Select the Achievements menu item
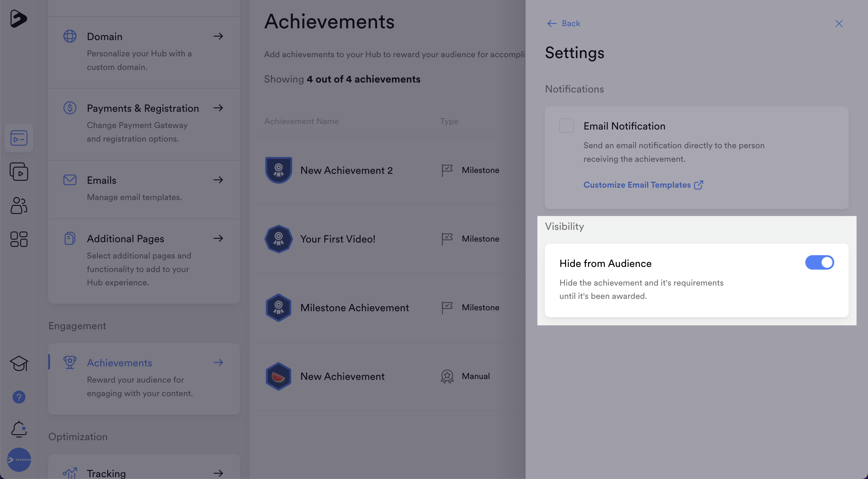Image resolution: width=868 pixels, height=479 pixels. coord(119,363)
